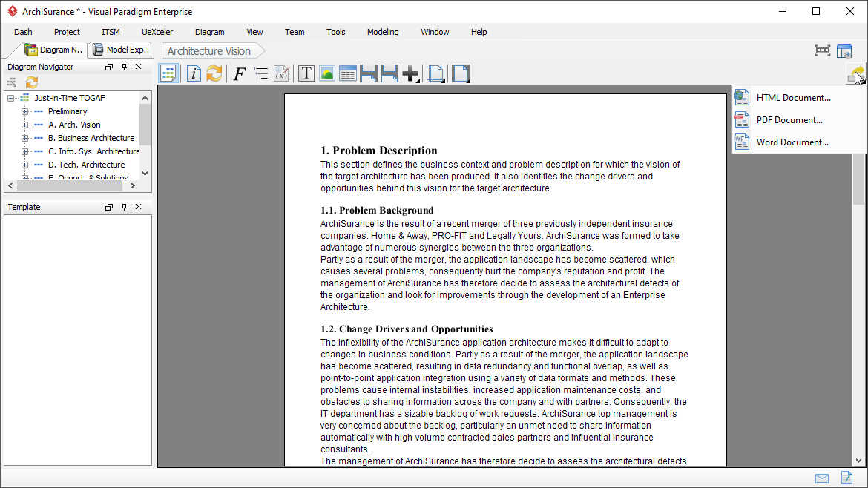
Task: Close the Diagram Navigator panel
Action: pyautogui.click(x=139, y=67)
